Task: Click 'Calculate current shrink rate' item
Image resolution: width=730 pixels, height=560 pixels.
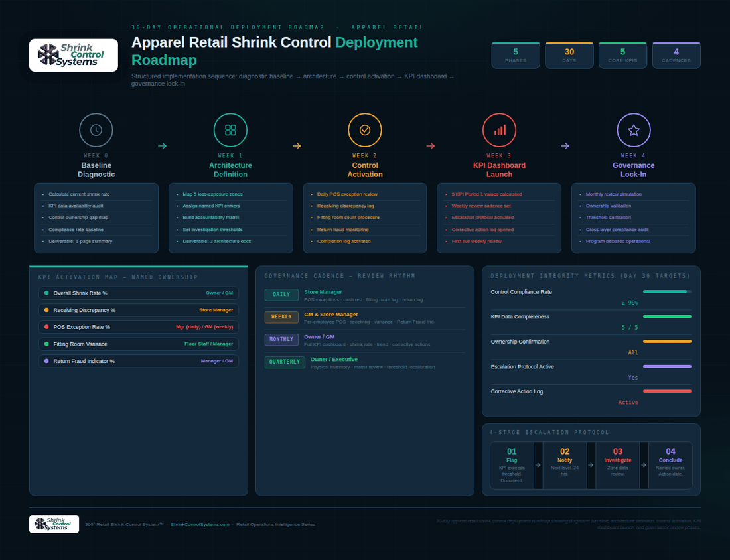Action: click(x=79, y=194)
